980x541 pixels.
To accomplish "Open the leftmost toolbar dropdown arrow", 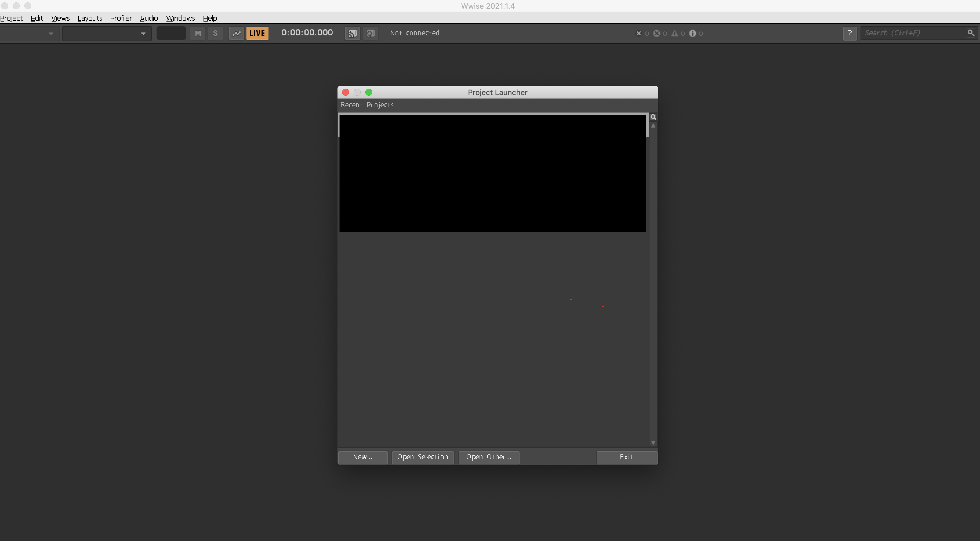I will (51, 33).
